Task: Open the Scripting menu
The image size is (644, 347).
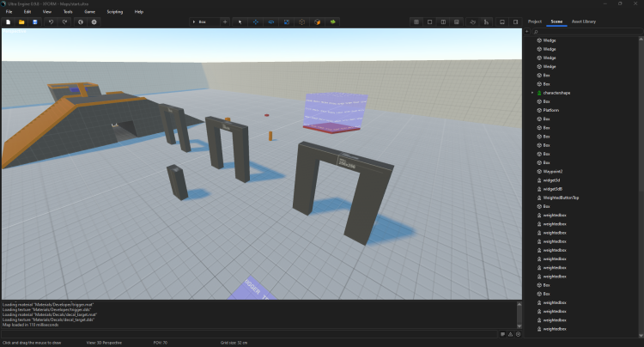Action: pos(114,12)
